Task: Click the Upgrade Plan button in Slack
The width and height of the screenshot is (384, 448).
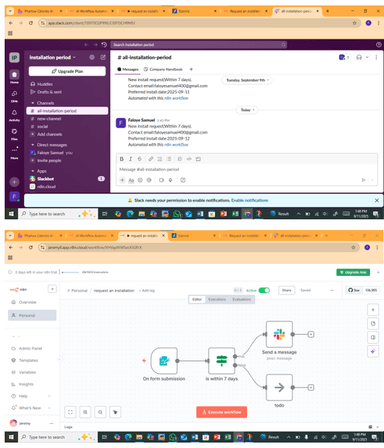Action: [67, 71]
